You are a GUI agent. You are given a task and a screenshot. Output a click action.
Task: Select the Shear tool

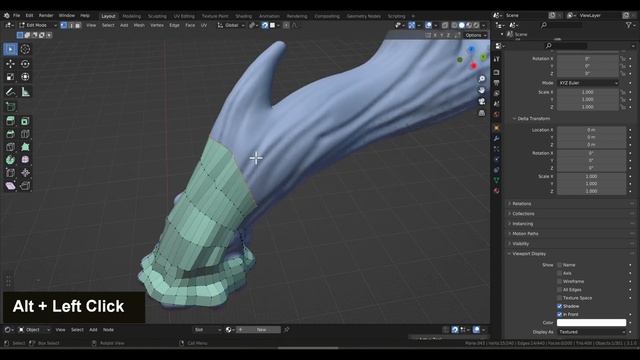pos(11,186)
